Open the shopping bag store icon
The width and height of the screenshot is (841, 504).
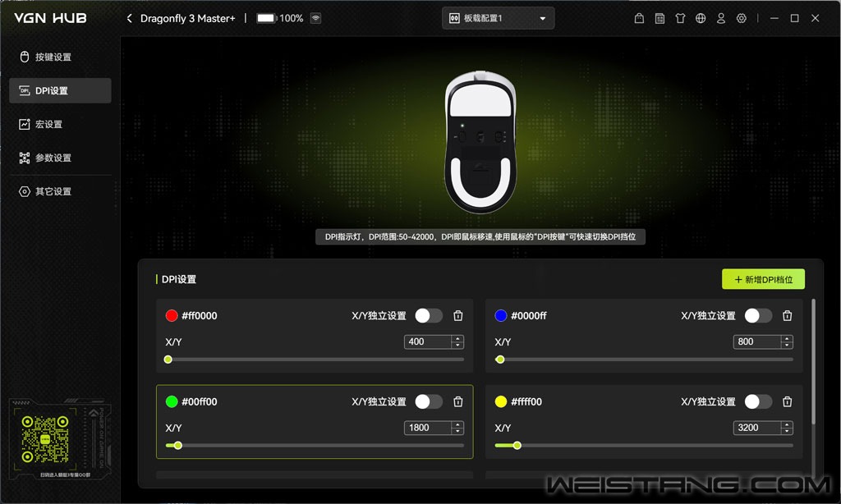(640, 18)
